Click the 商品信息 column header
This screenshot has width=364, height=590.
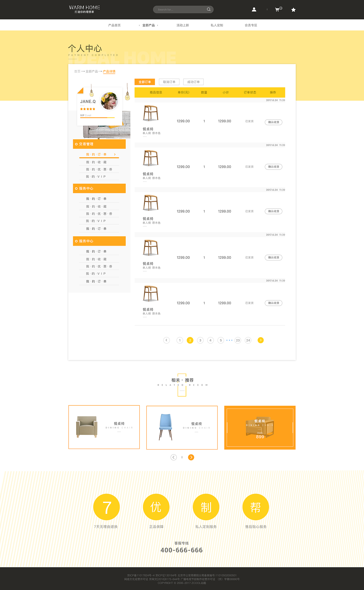156,92
